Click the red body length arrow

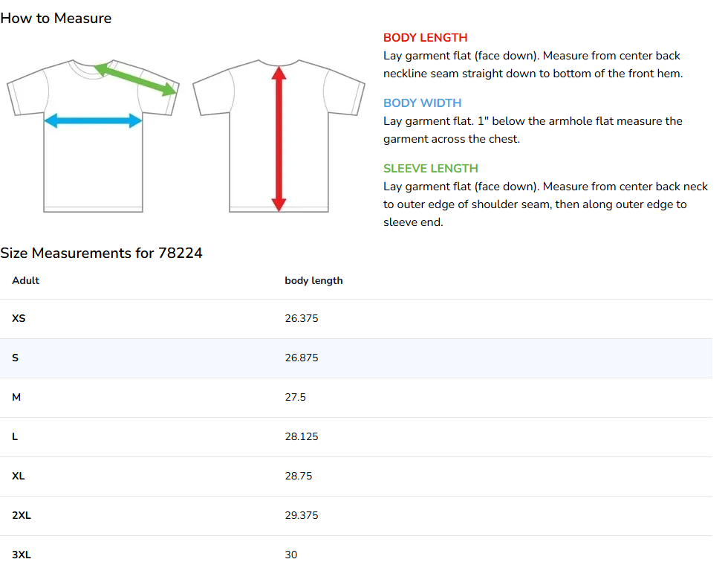click(x=279, y=139)
